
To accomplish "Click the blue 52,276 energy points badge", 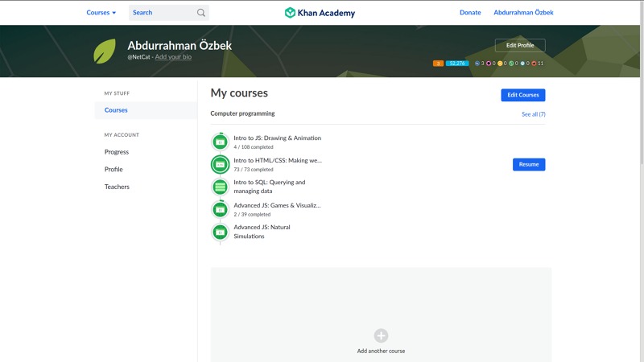I will click(x=457, y=64).
